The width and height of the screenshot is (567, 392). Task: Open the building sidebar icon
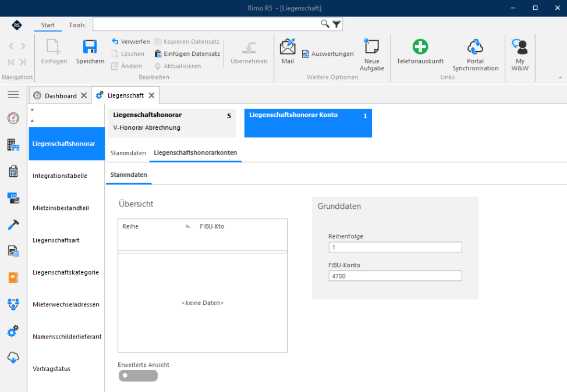13,145
